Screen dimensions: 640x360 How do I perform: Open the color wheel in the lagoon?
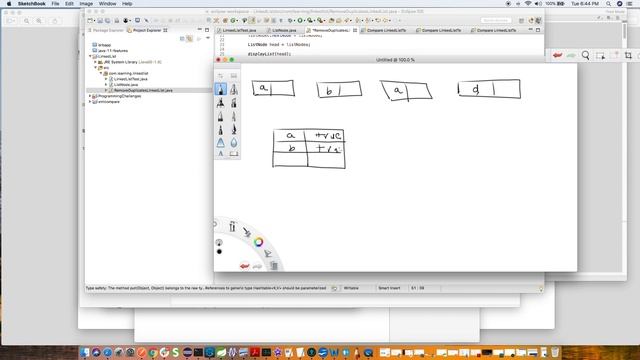tap(258, 242)
